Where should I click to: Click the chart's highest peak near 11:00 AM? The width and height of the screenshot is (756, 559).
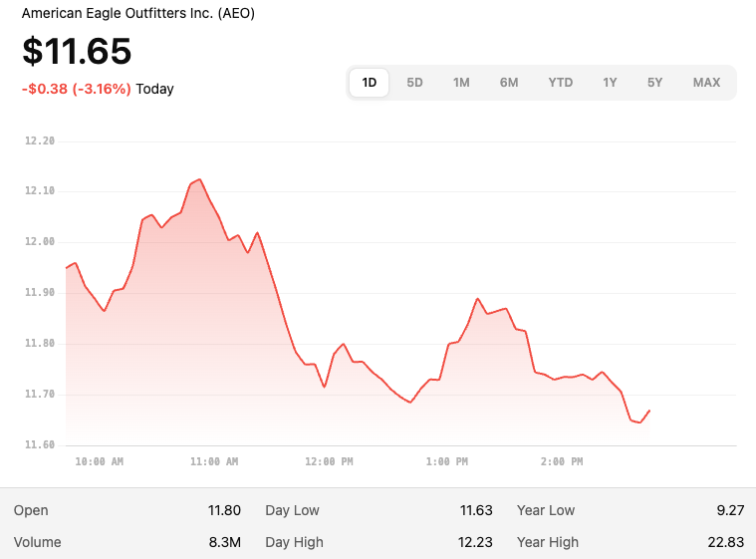199,179
